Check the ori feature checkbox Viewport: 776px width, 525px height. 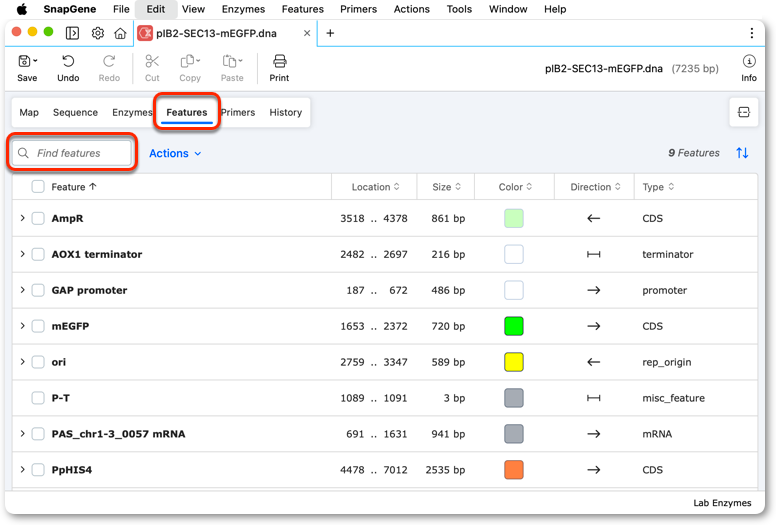tap(38, 362)
